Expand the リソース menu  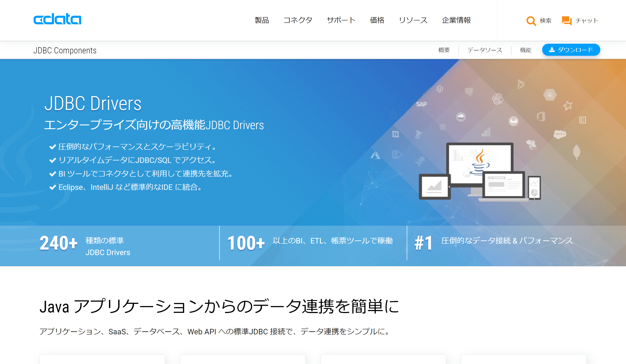point(413,20)
